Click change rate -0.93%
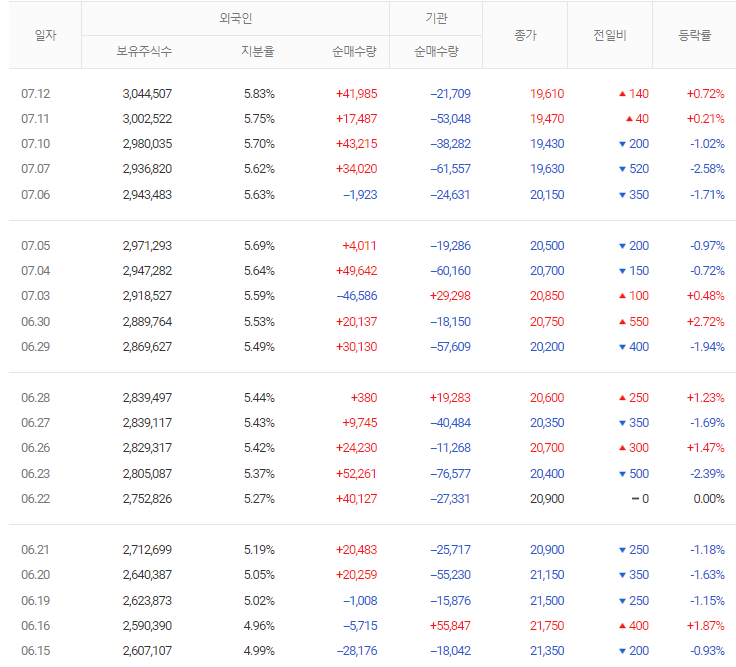The width and height of the screenshot is (736, 667). [707, 651]
